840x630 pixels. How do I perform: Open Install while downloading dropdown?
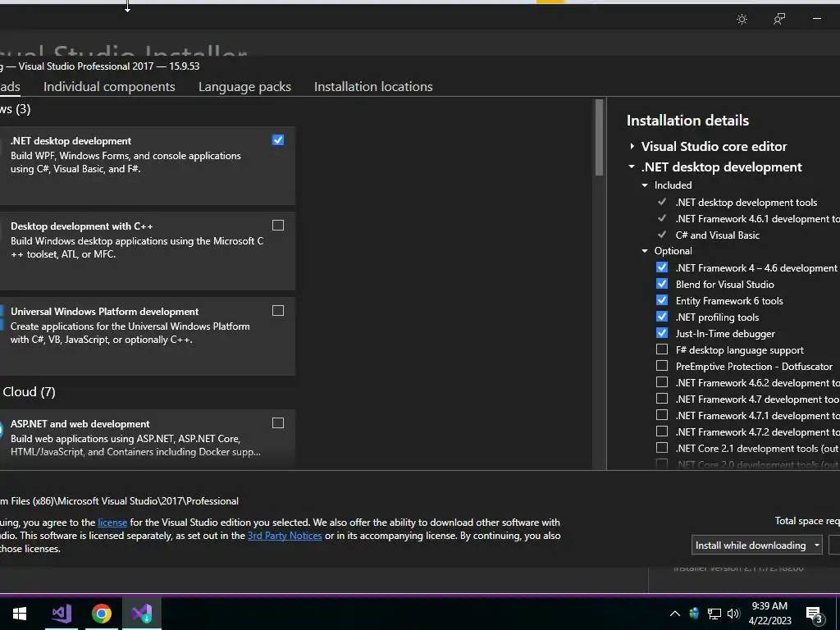(756, 546)
